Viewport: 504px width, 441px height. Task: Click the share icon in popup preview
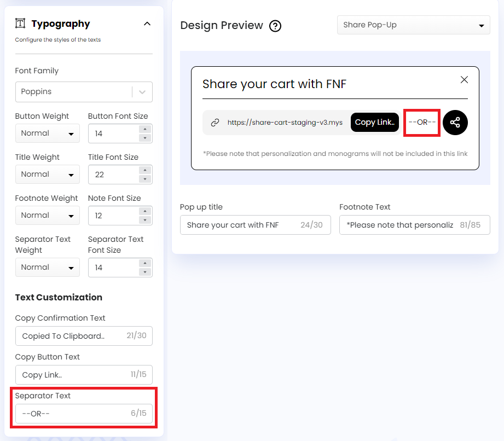pos(455,123)
